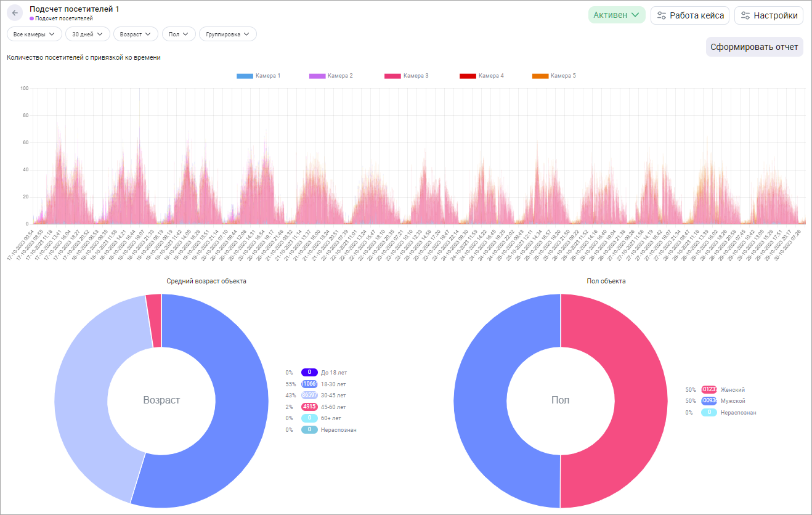Click the back arrow icon
This screenshot has height=515, width=812.
pyautogui.click(x=15, y=13)
